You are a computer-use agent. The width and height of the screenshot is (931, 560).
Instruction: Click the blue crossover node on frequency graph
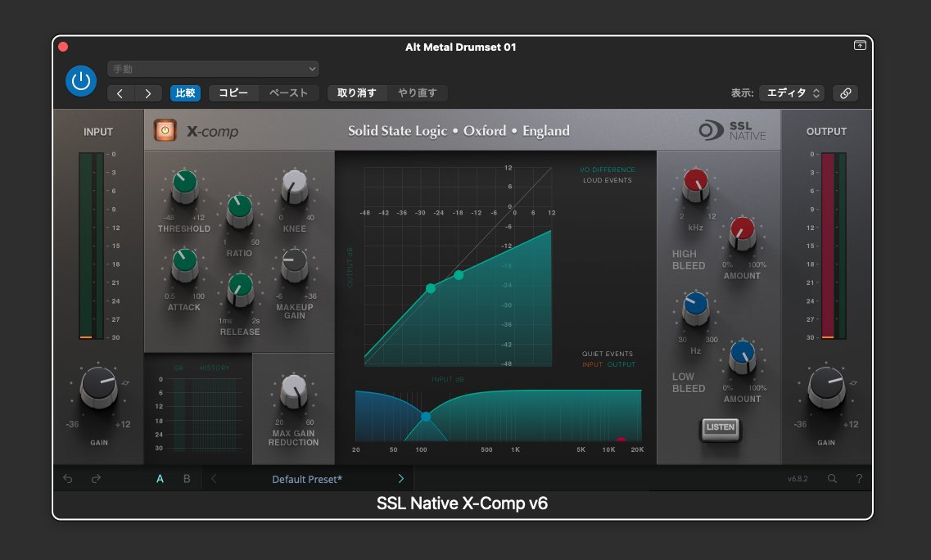[x=426, y=417]
